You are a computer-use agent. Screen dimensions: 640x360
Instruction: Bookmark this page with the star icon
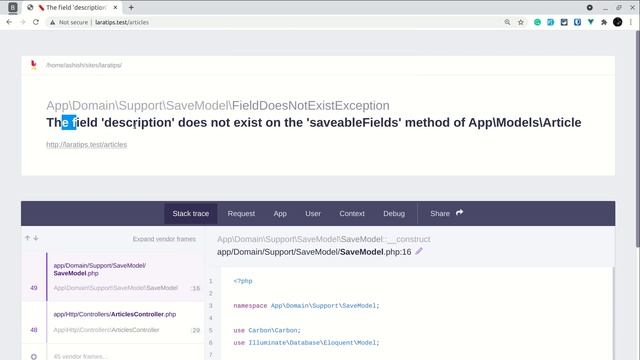tap(521, 22)
